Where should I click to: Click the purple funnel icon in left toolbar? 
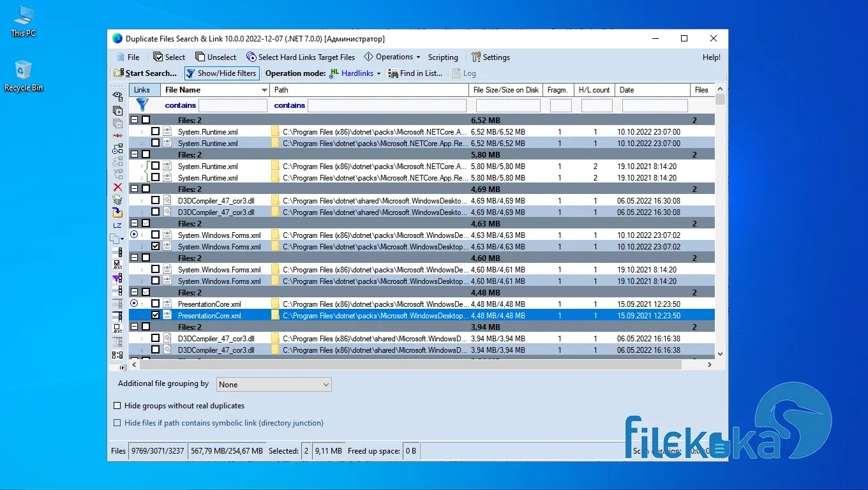117,278
